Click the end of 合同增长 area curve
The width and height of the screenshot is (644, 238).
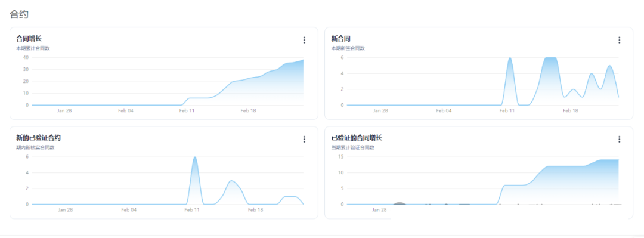coord(303,60)
